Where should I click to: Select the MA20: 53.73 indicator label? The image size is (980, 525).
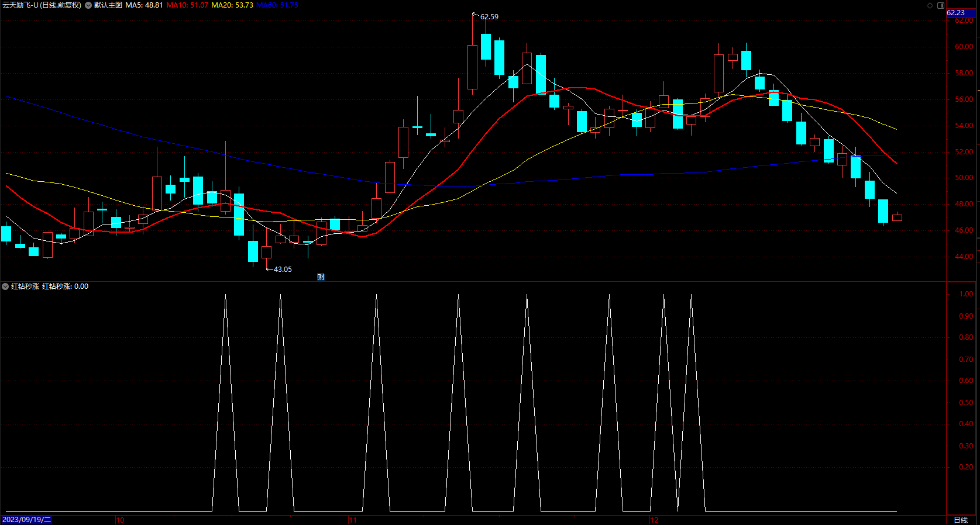(232, 5)
